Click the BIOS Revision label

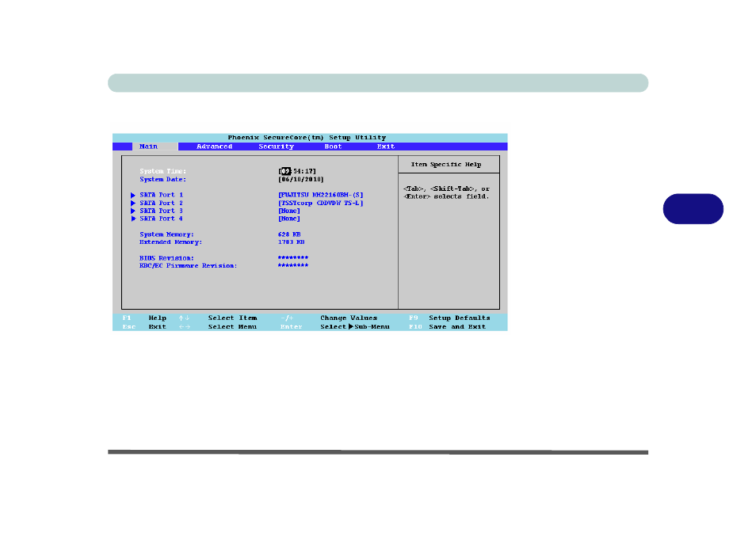click(166, 258)
